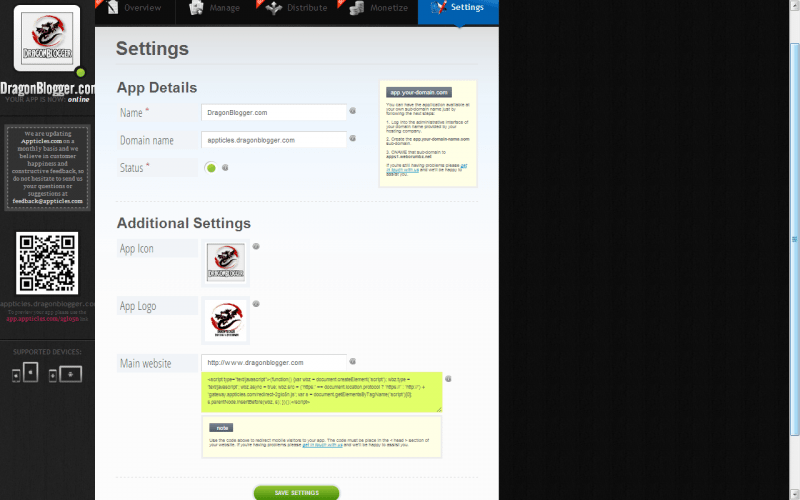Show info icon next to Status
This screenshot has width=800, height=500.
tap(225, 167)
